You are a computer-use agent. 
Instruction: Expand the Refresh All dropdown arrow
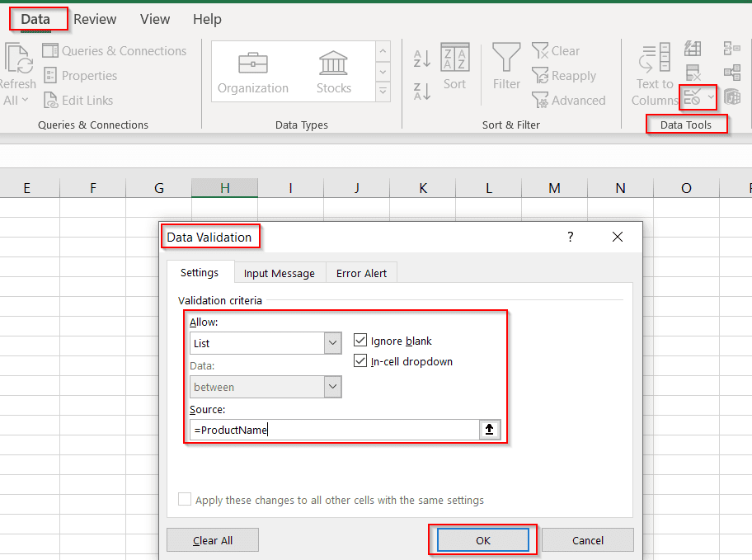coord(25,100)
